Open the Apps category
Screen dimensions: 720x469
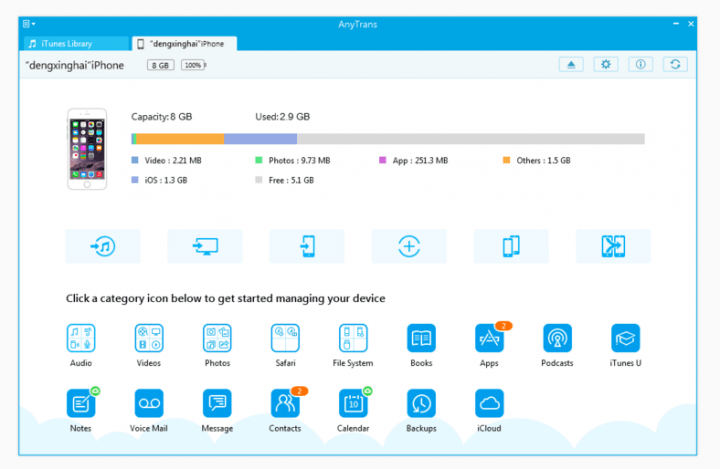tap(489, 338)
